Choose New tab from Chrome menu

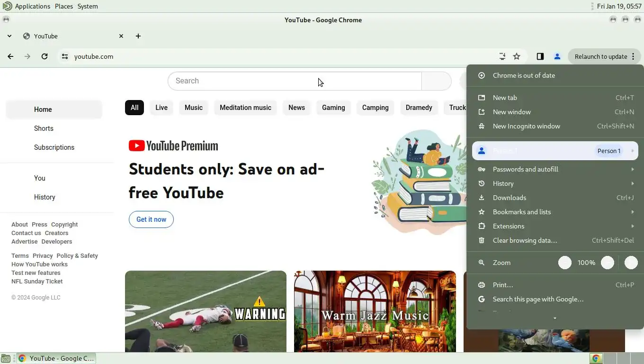coord(555,98)
